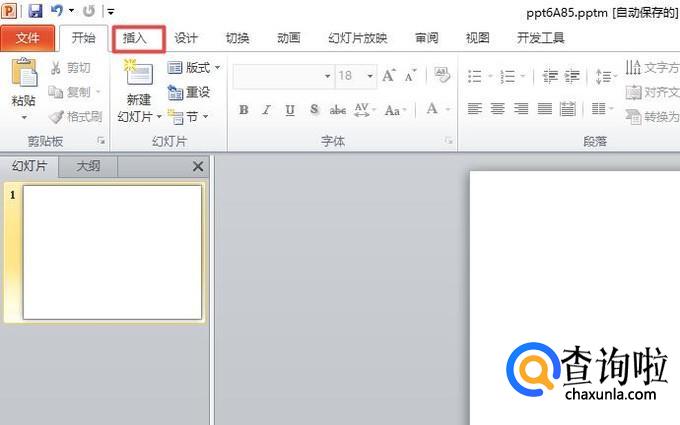The height and width of the screenshot is (425, 680).
Task: Click the 格式刷 (Format Painter) brush
Action: click(76, 116)
